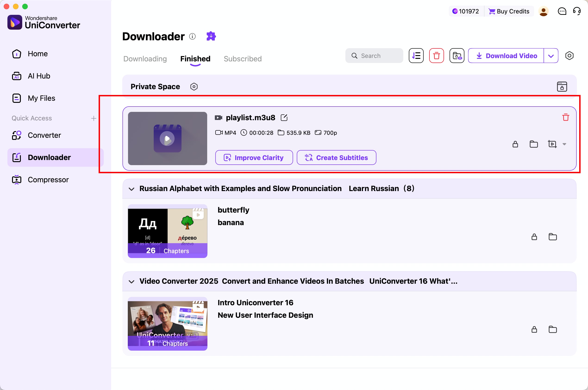Image resolution: width=588 pixels, height=390 pixels.
Task: Click the Create Subtitles button
Action: [x=336, y=157]
